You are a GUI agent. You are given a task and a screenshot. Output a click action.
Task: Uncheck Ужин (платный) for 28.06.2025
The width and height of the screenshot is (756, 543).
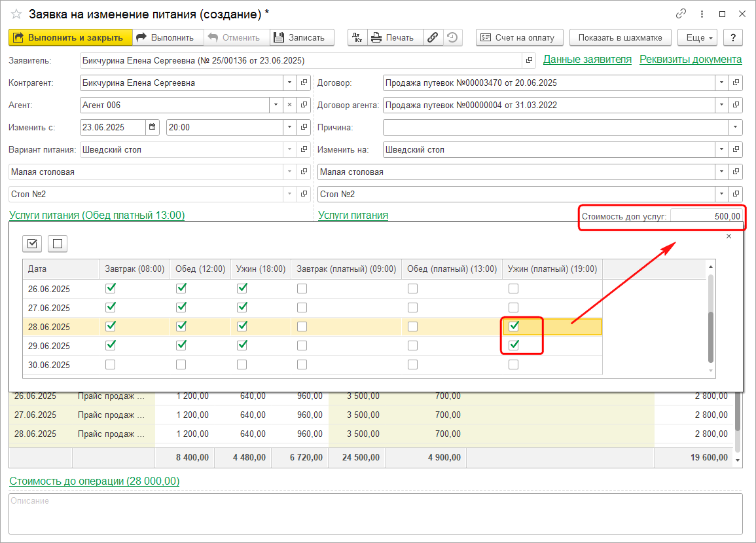514,326
